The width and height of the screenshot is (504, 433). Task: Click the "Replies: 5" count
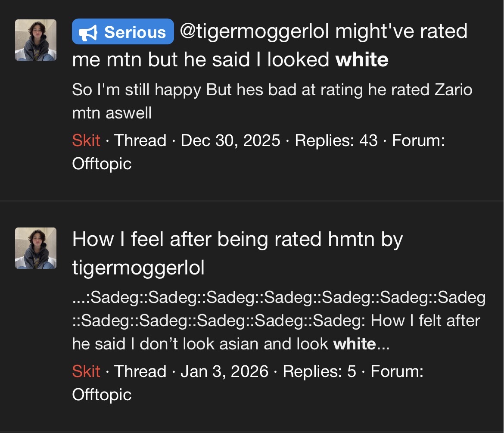(x=319, y=371)
